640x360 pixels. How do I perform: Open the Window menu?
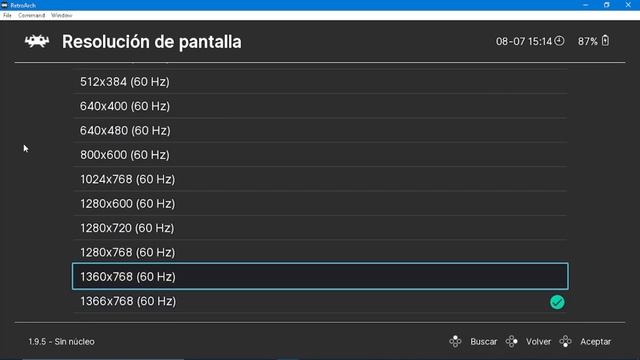(62, 16)
